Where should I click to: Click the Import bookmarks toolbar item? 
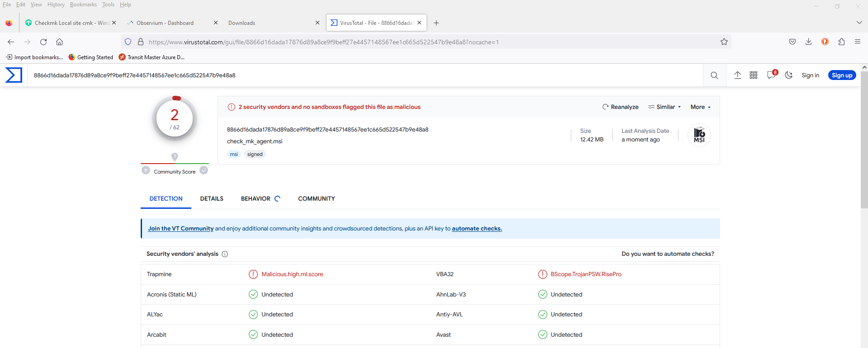[x=34, y=57]
